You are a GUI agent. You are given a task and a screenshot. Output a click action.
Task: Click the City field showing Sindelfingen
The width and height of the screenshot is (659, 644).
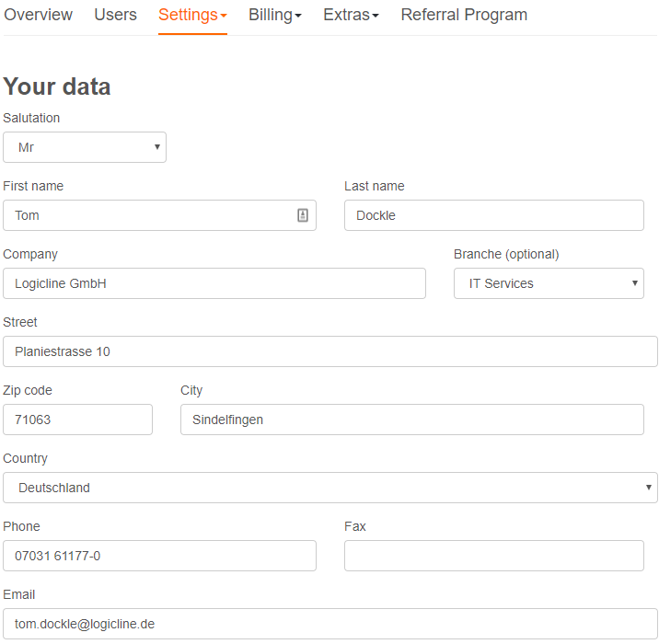[412, 420]
